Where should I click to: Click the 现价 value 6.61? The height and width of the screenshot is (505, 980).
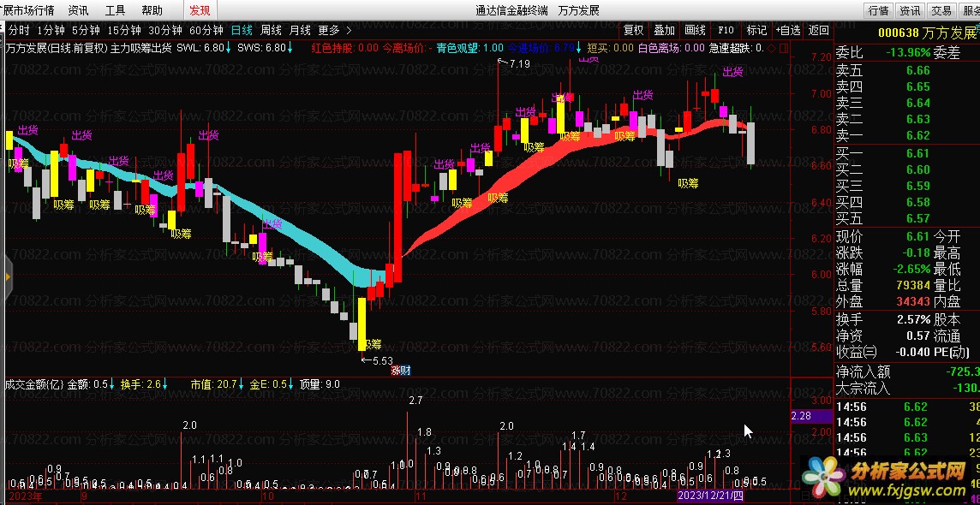click(918, 236)
